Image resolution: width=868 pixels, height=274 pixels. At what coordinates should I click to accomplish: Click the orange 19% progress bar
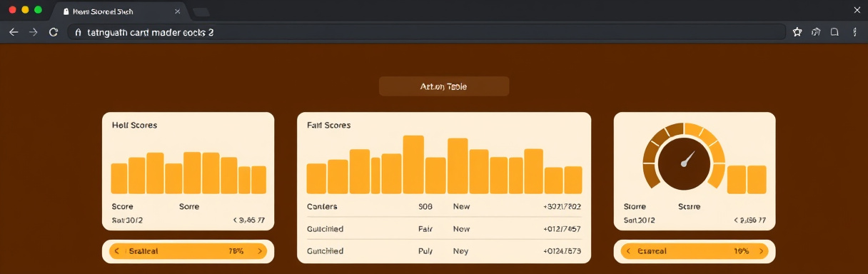coord(695,251)
